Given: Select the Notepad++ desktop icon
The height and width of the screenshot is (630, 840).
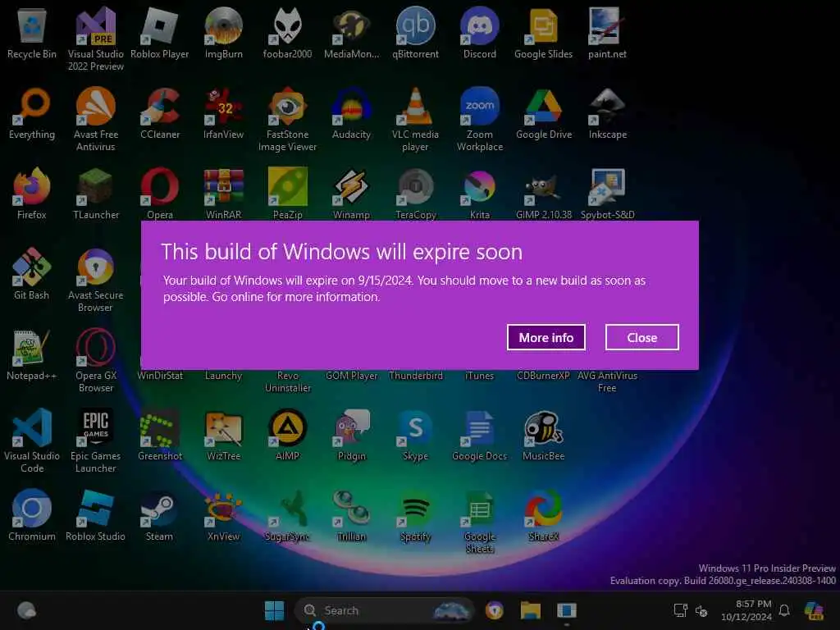Looking at the screenshot, I should point(32,354).
